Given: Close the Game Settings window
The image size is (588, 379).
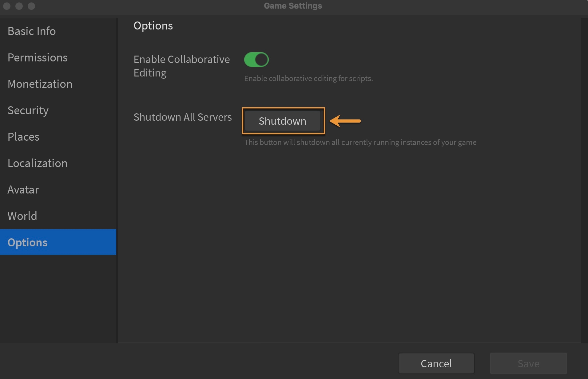Looking at the screenshot, I should (x=7, y=6).
